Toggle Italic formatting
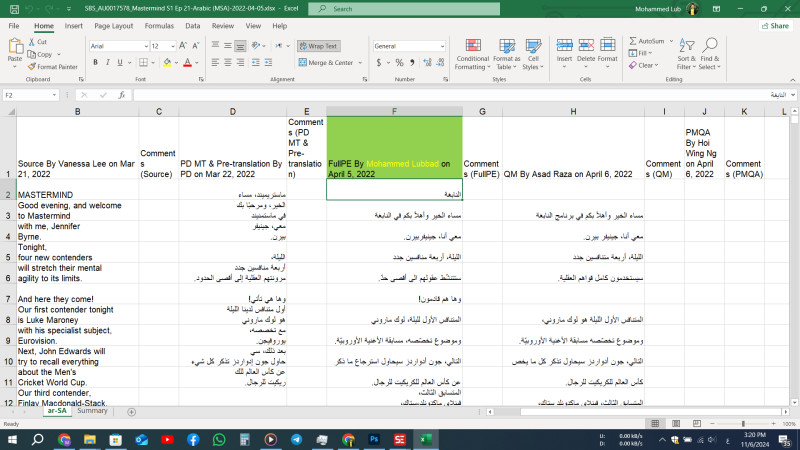The height and width of the screenshot is (450, 800). pyautogui.click(x=107, y=62)
